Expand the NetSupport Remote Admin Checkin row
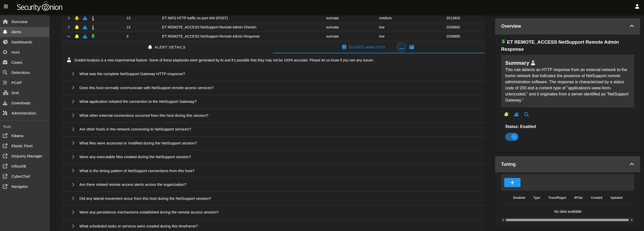Screen dimensions: 644x231 pyautogui.click(x=69, y=27)
